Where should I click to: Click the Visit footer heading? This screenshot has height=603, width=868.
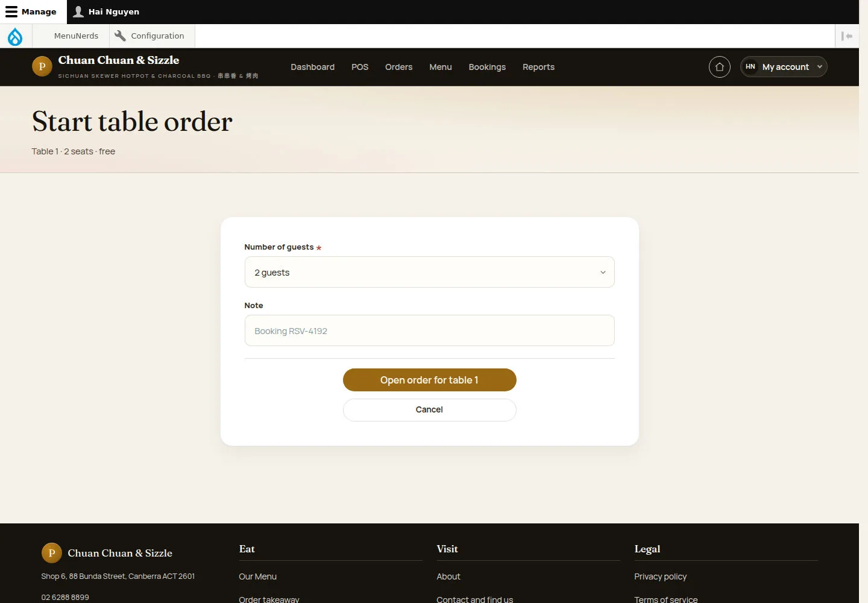[x=447, y=549]
